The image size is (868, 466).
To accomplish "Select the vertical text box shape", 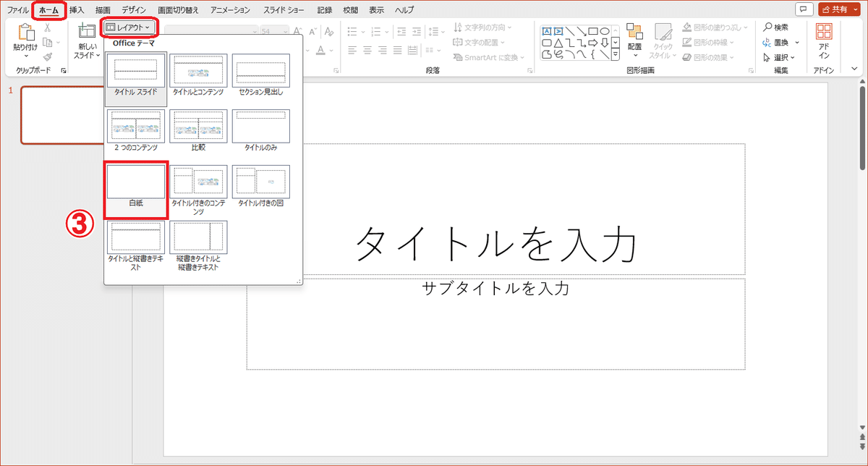I will point(558,31).
